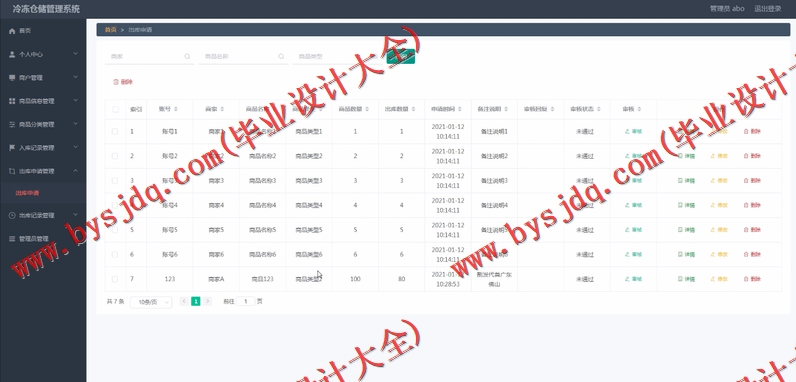796x382 pixels.
Task: Expand the 入库记录管理 chevron
Action: [76, 147]
